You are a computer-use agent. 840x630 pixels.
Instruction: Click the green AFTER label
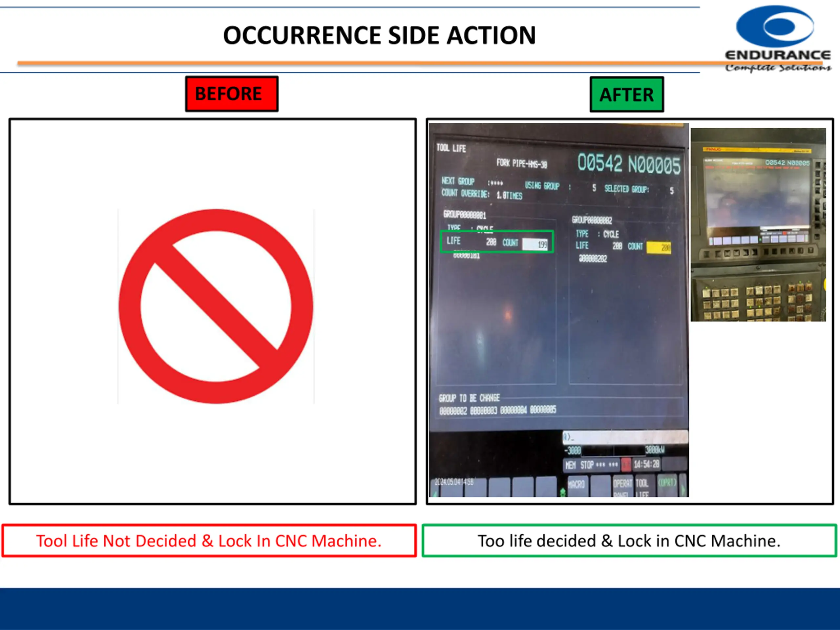coord(627,94)
